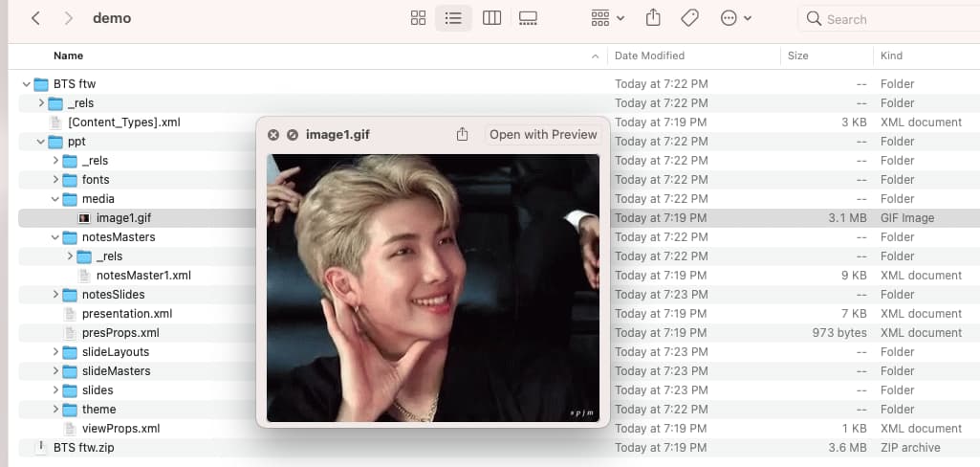Navigate back with the back arrow

(x=35, y=18)
